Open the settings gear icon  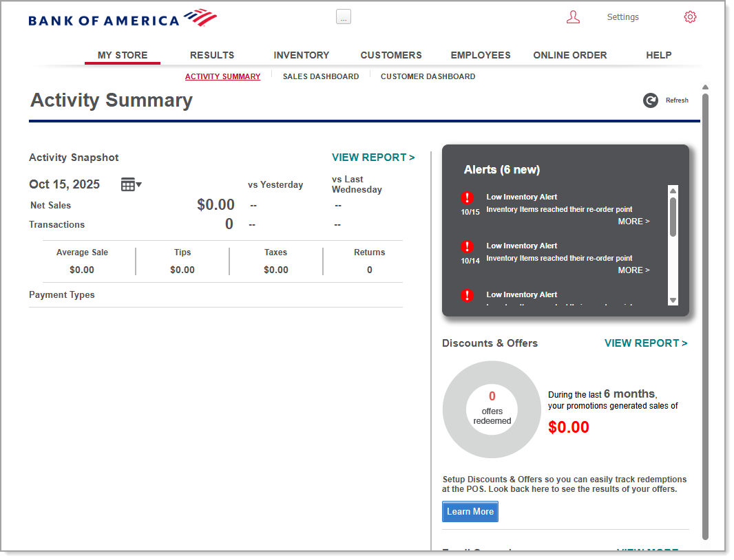point(690,17)
